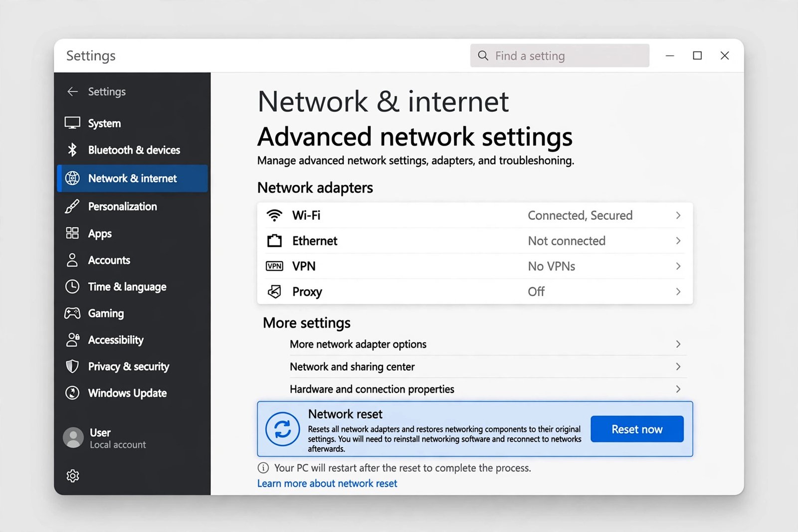
Task: Go to Gaming settings
Action: (x=133, y=313)
